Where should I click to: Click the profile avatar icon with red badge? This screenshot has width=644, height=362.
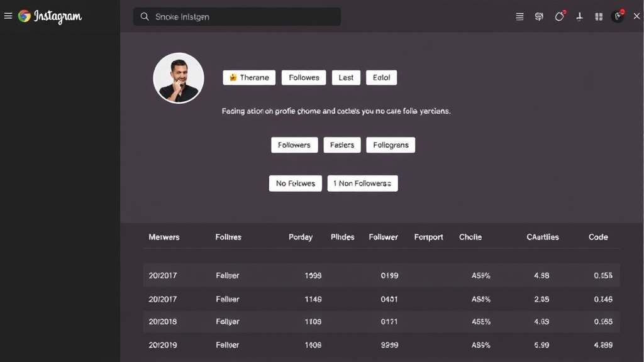[x=618, y=16]
